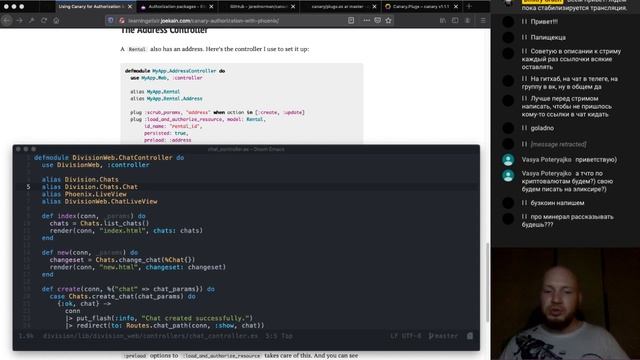Click the icon at modeline right end
This screenshot has width=640, height=360.
[x=470, y=336]
